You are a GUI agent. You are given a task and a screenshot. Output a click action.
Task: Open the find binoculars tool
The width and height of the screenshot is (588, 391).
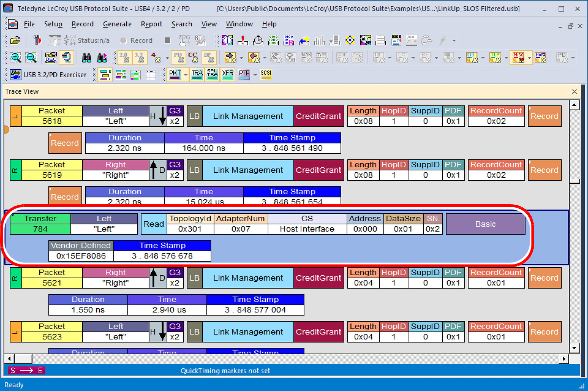[x=86, y=58]
